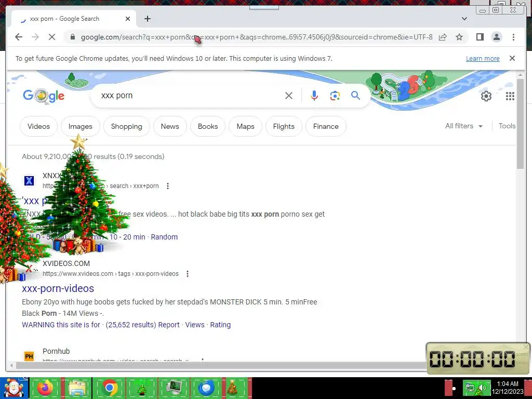Expand the tab search chevron
Viewport: 532px width, 399px height.
point(464,19)
